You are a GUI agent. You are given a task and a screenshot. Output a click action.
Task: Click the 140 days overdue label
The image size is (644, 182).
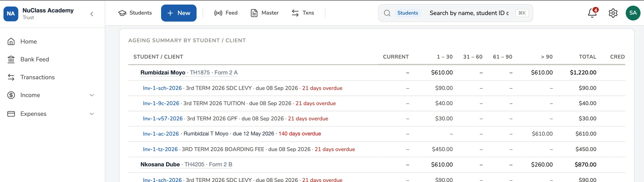300,134
